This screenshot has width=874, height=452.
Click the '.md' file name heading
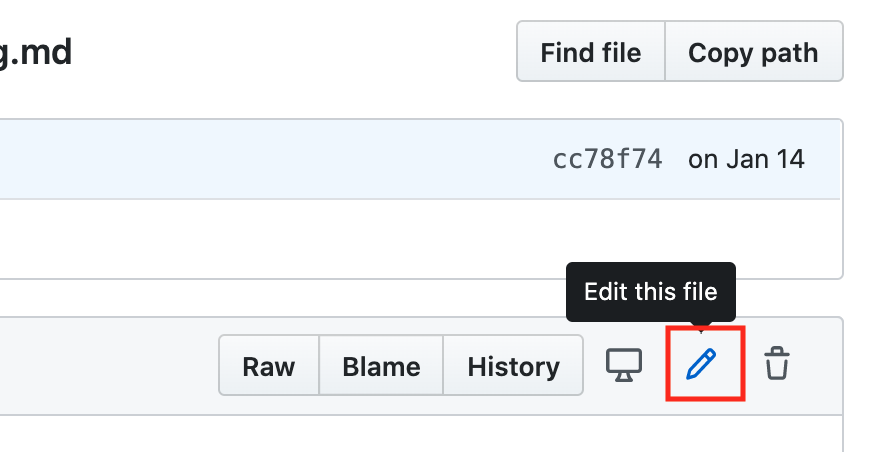coord(36,51)
